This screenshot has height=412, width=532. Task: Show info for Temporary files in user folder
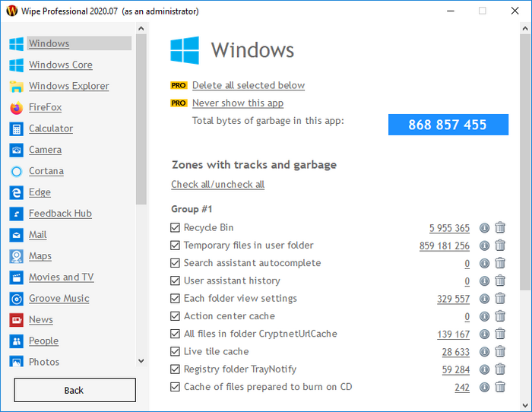click(x=484, y=246)
